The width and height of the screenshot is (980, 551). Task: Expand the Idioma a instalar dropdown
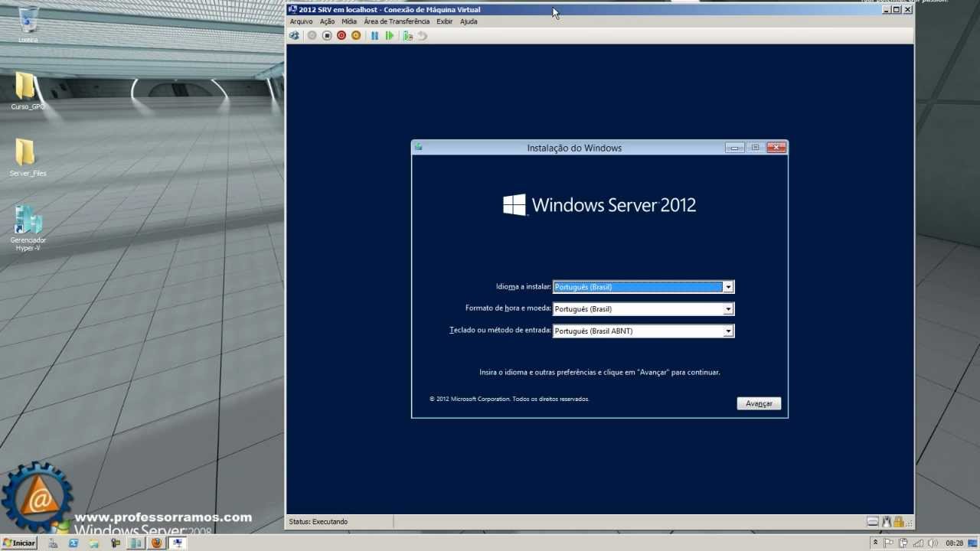pos(728,287)
